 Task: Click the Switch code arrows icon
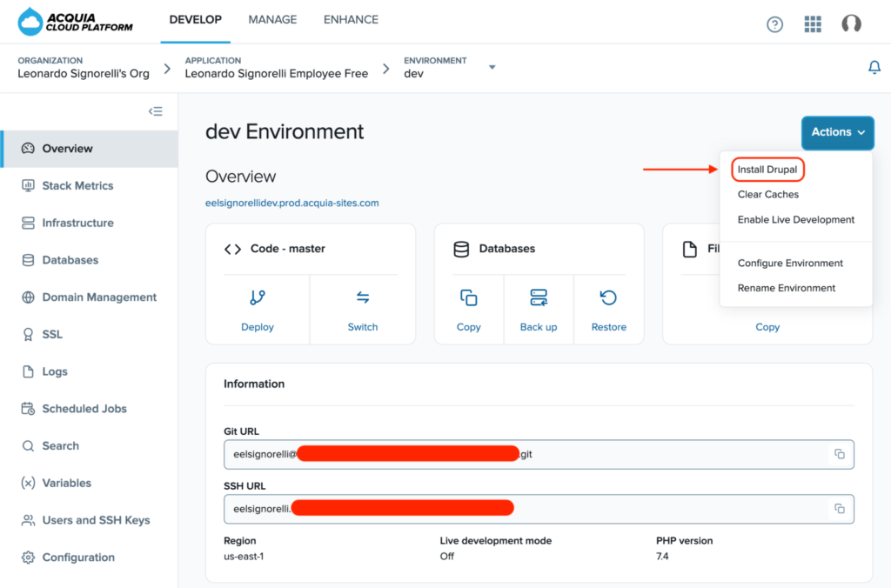click(363, 297)
